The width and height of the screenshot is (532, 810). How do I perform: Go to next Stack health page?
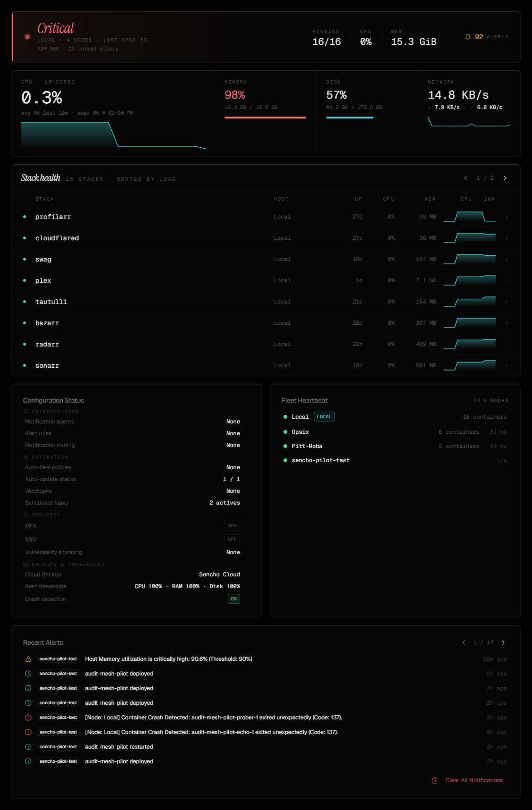coord(505,178)
